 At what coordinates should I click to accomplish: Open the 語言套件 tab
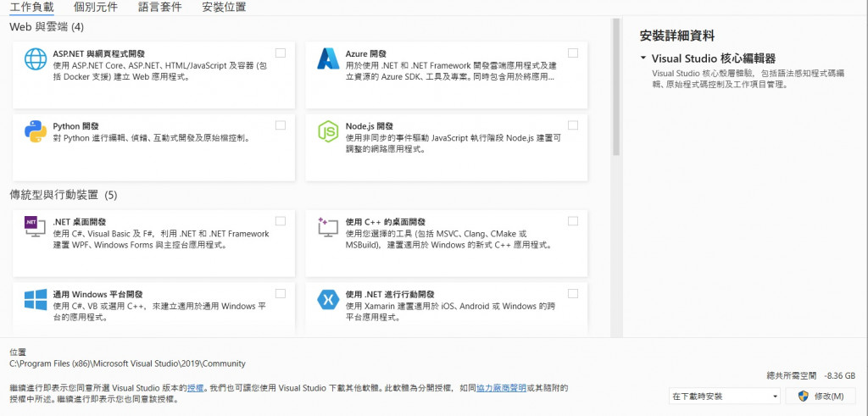click(160, 7)
